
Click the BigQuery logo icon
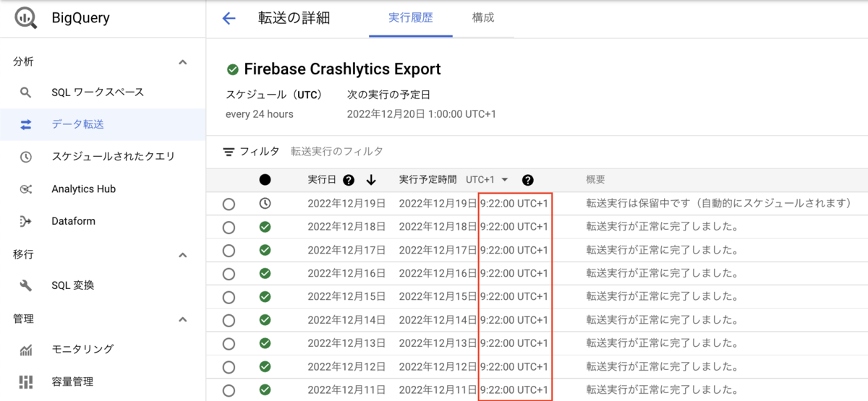tap(26, 18)
